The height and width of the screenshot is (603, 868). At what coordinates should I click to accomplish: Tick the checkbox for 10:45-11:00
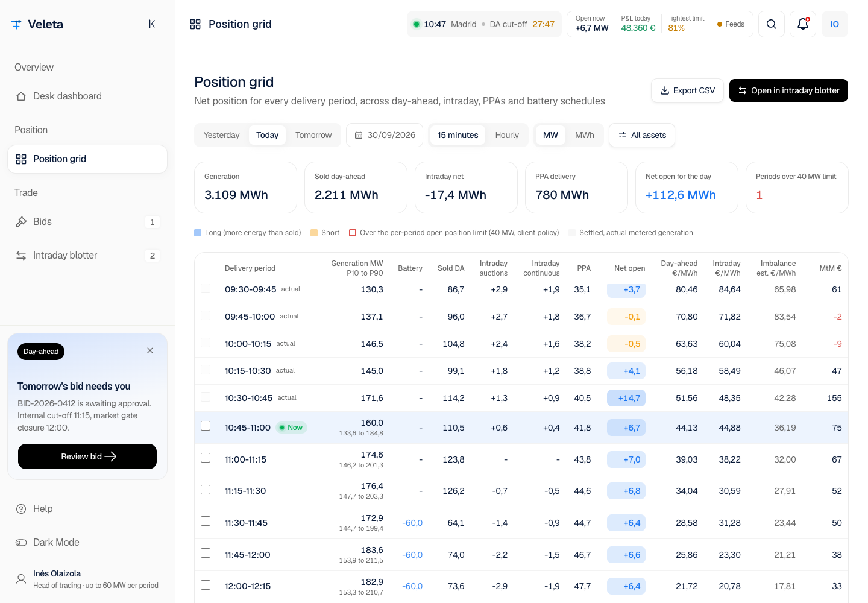pyautogui.click(x=206, y=426)
